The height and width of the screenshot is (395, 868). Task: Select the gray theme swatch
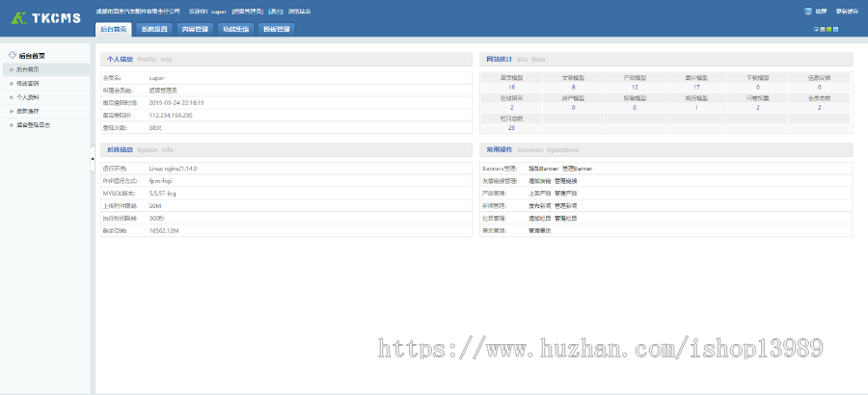[823, 29]
